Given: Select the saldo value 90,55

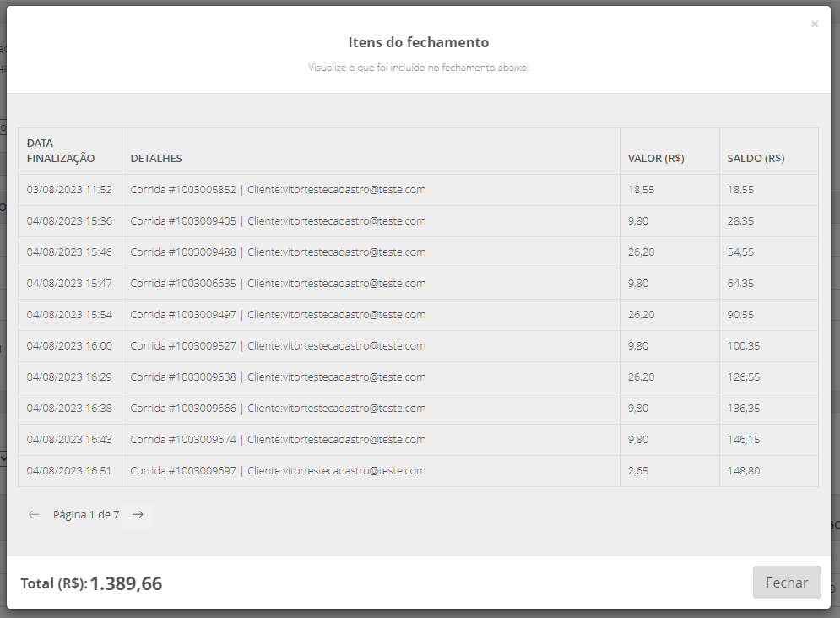Looking at the screenshot, I should [740, 314].
